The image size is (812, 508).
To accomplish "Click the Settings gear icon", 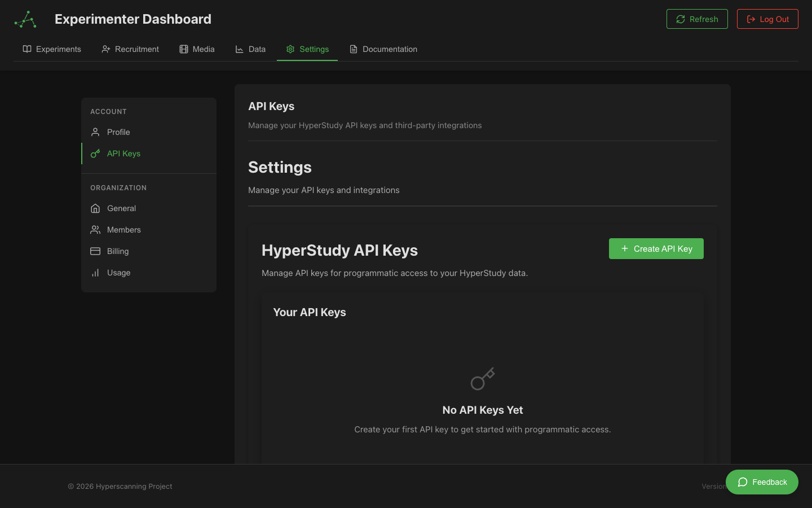I will click(x=290, y=49).
